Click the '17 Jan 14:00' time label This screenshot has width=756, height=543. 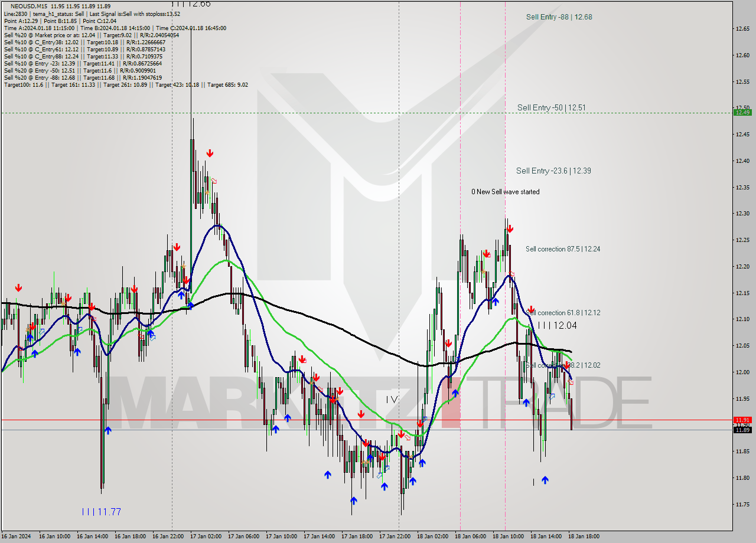pyautogui.click(x=319, y=537)
